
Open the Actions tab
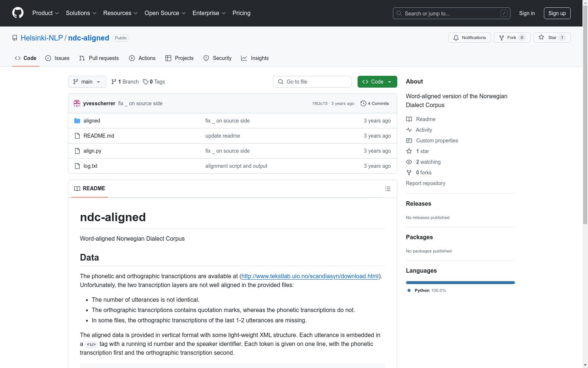142,58
